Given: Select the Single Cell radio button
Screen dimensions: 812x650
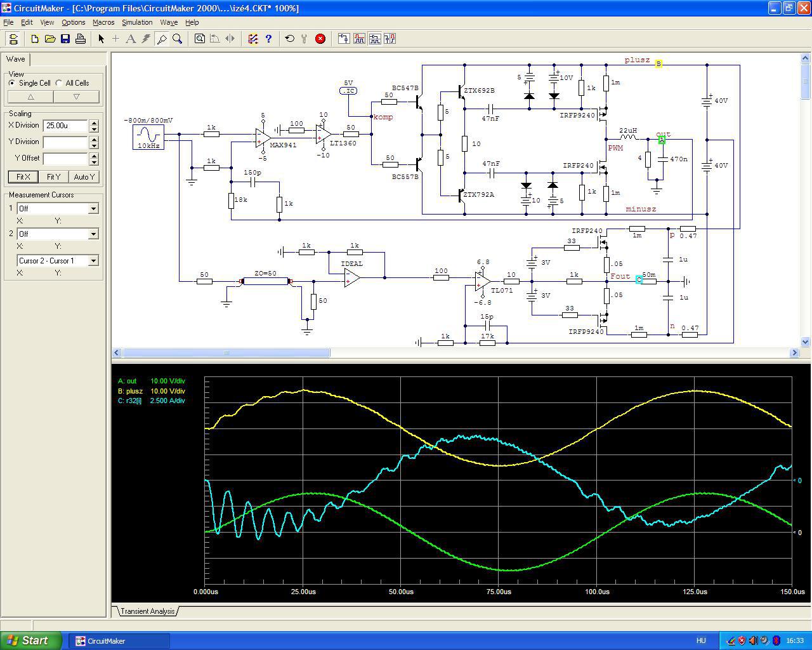Looking at the screenshot, I should click(x=12, y=83).
